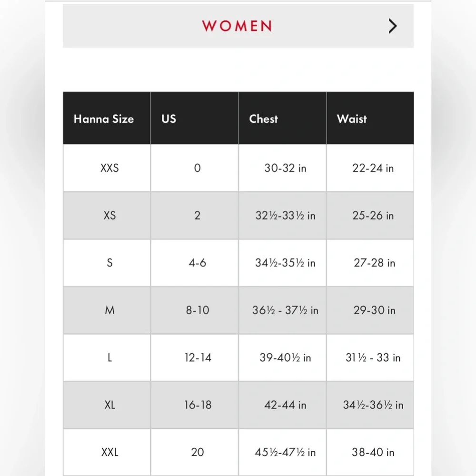
Task: Choose the S size cell
Action: [x=109, y=263]
